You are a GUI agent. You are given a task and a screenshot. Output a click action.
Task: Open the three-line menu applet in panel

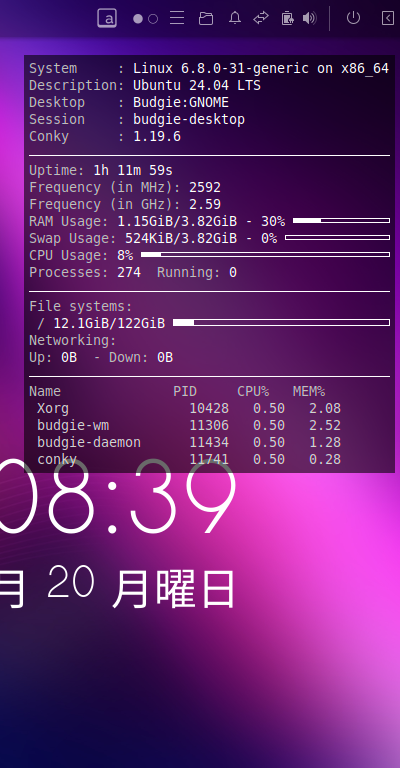tap(177, 19)
